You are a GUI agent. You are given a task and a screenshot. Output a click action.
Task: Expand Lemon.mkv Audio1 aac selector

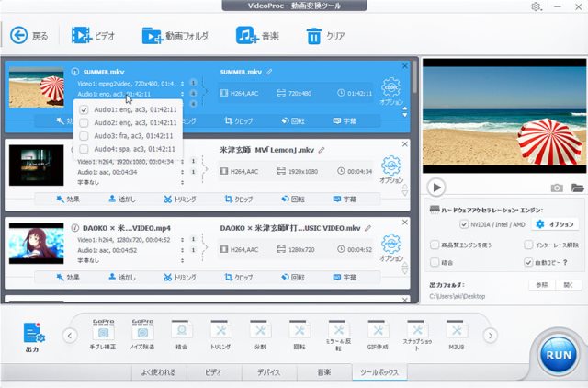click(182, 172)
